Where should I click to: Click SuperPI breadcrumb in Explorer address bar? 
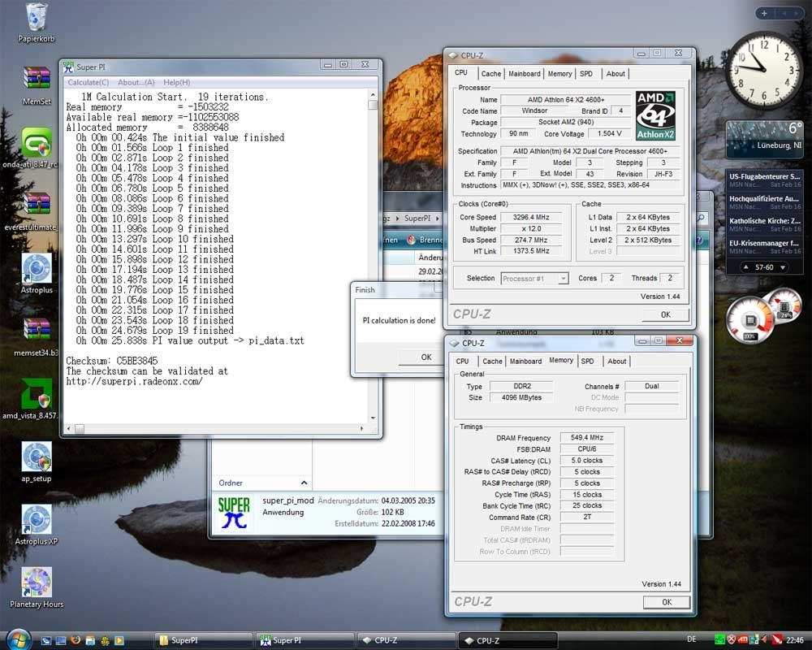(417, 219)
